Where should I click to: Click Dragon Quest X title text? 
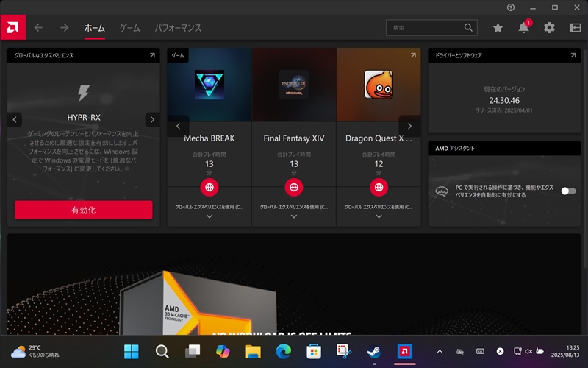tap(379, 138)
